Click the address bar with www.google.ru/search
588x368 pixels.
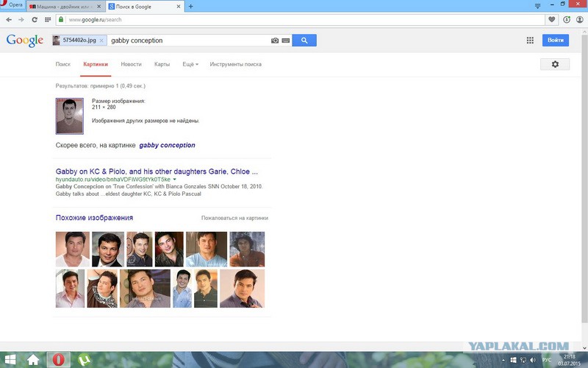pos(300,20)
